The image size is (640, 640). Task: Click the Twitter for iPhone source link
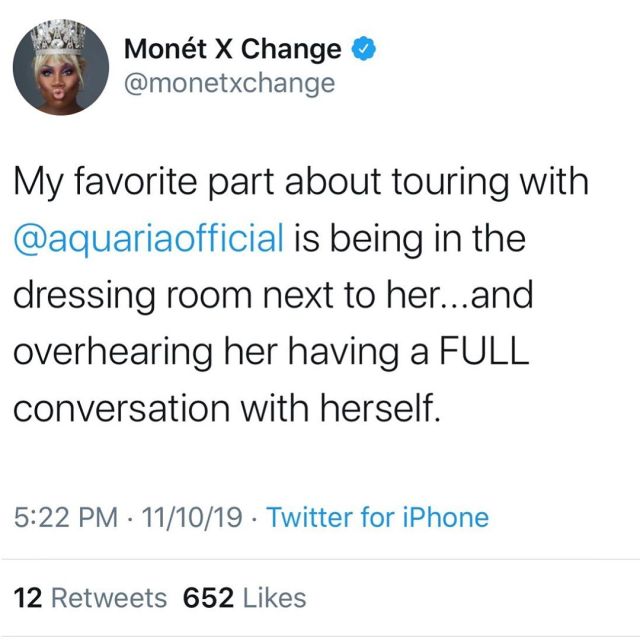click(x=378, y=517)
